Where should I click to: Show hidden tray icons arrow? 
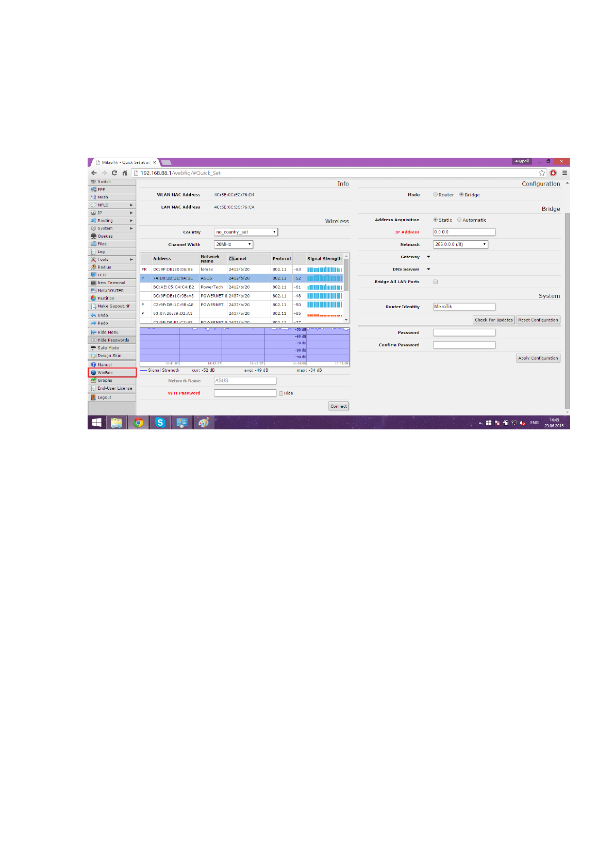[480, 423]
